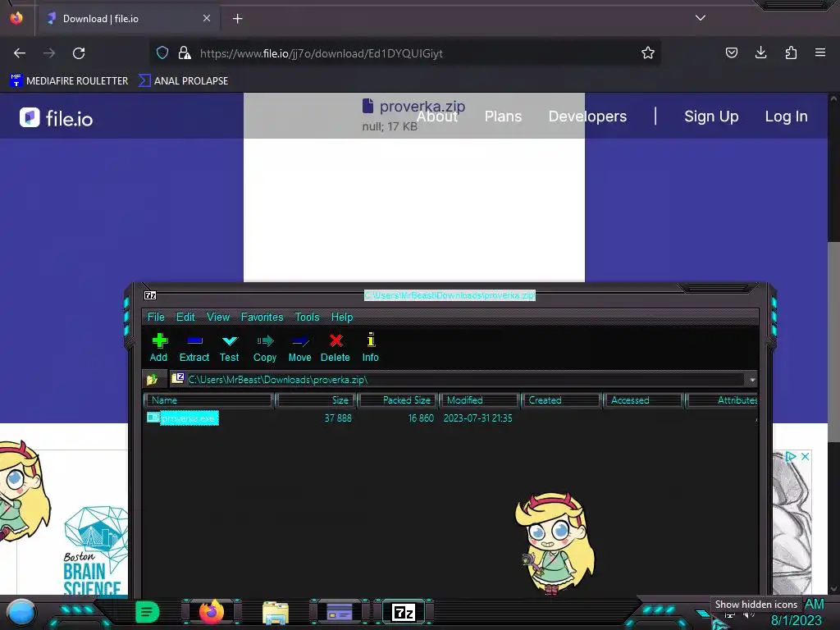This screenshot has height=630, width=840.
Task: Click the proverka.zip file name link
Action: [422, 107]
